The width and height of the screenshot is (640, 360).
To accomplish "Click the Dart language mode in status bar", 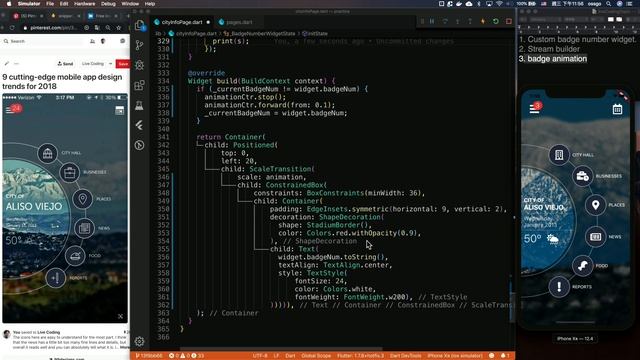I will (290, 356).
